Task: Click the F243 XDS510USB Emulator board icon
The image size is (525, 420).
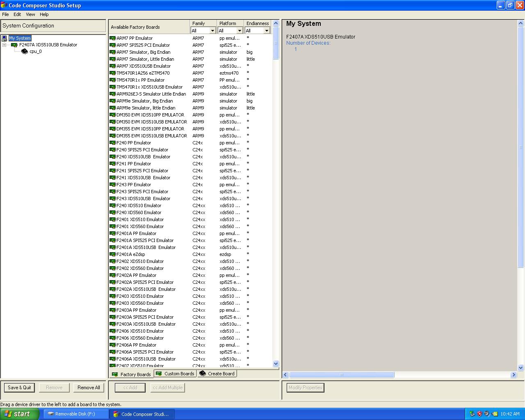Action: [x=113, y=199]
